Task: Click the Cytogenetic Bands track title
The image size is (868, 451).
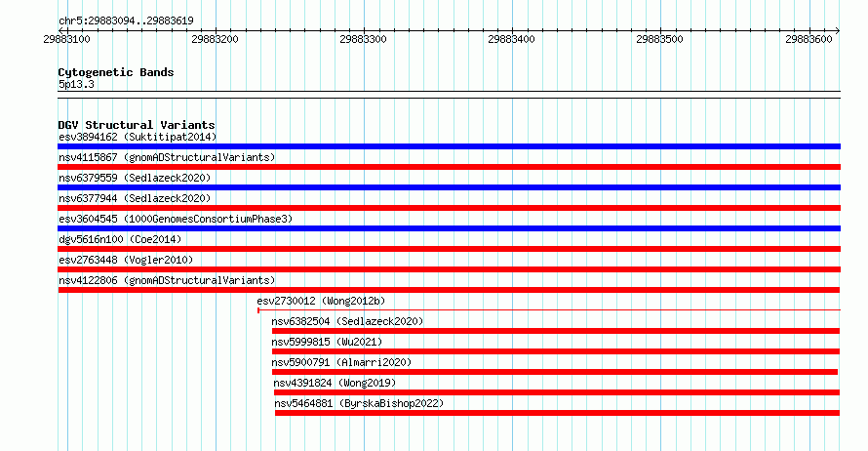Action: pos(116,72)
